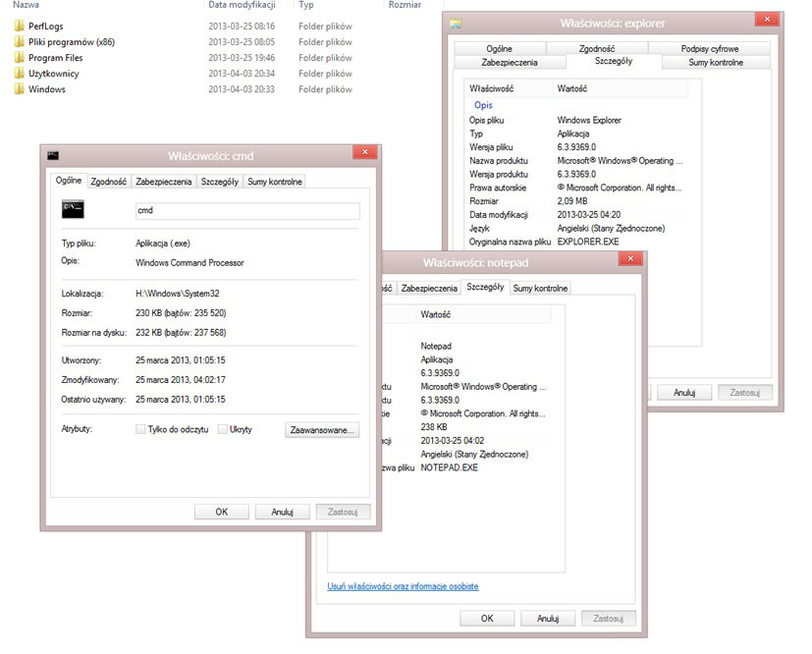
Task: Click the explorer properties title bar icon
Action: pos(456,23)
